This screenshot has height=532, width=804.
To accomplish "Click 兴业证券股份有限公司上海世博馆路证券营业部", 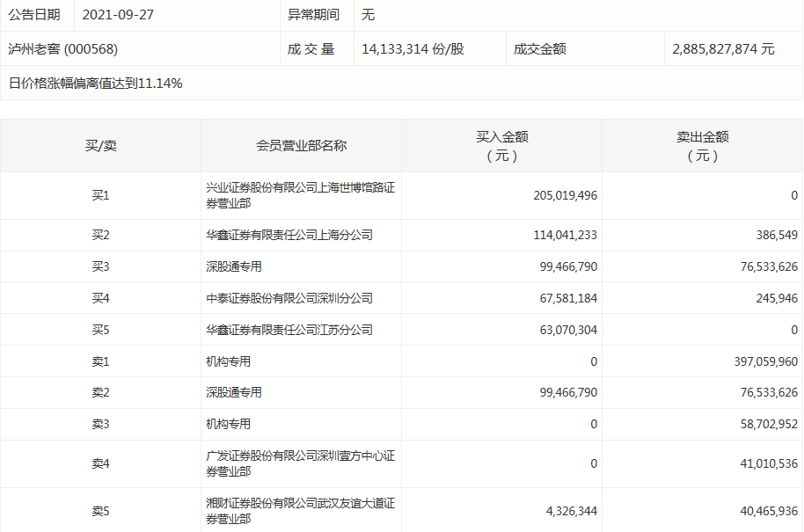I will click(301, 195).
